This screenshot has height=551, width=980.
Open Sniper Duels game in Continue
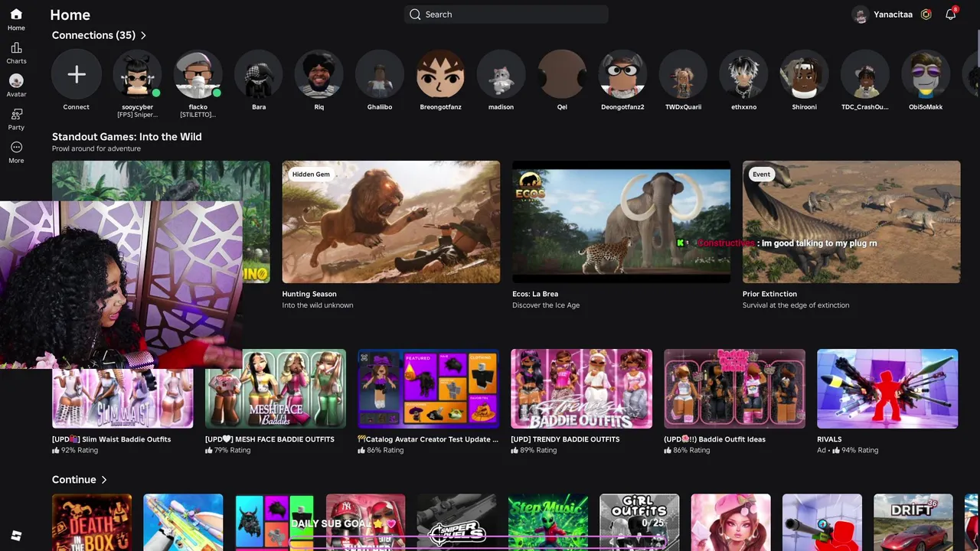click(x=457, y=523)
